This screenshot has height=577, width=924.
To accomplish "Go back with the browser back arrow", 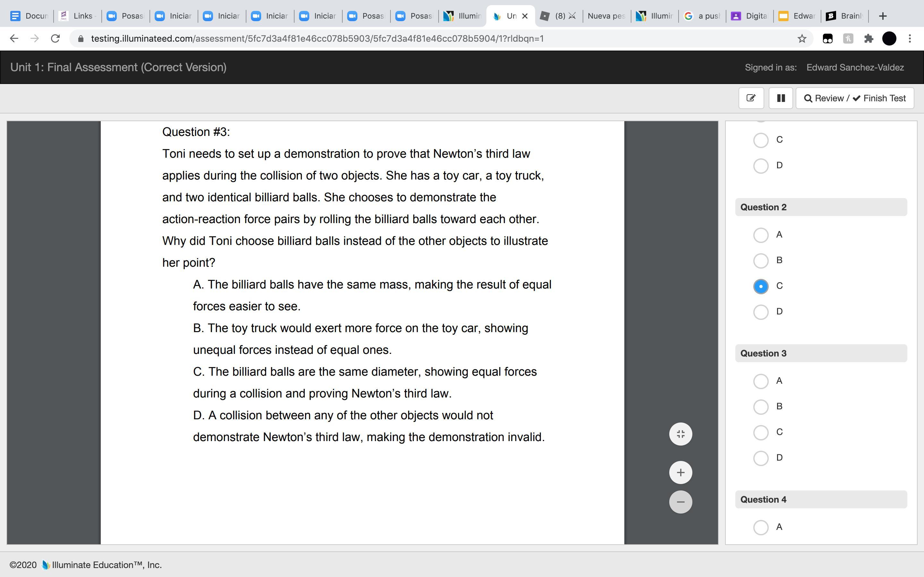I will (14, 38).
